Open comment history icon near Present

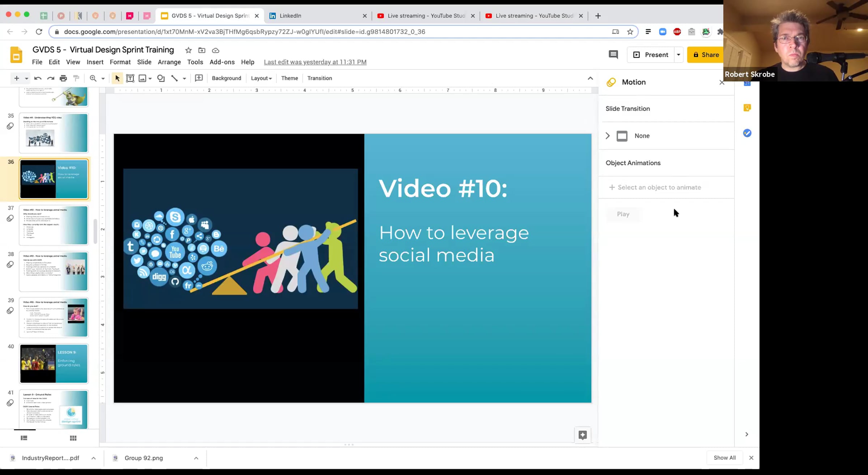(x=613, y=55)
